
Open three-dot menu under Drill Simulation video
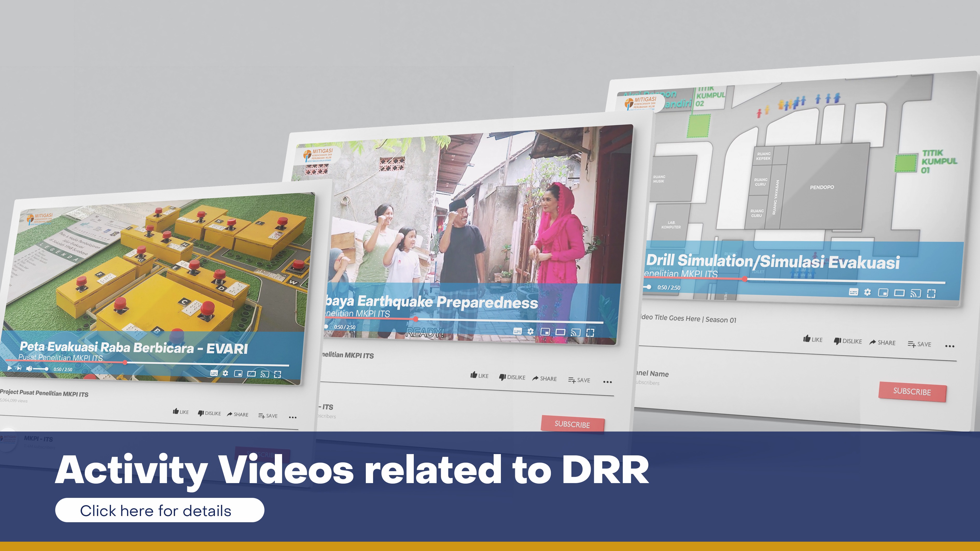[950, 346]
